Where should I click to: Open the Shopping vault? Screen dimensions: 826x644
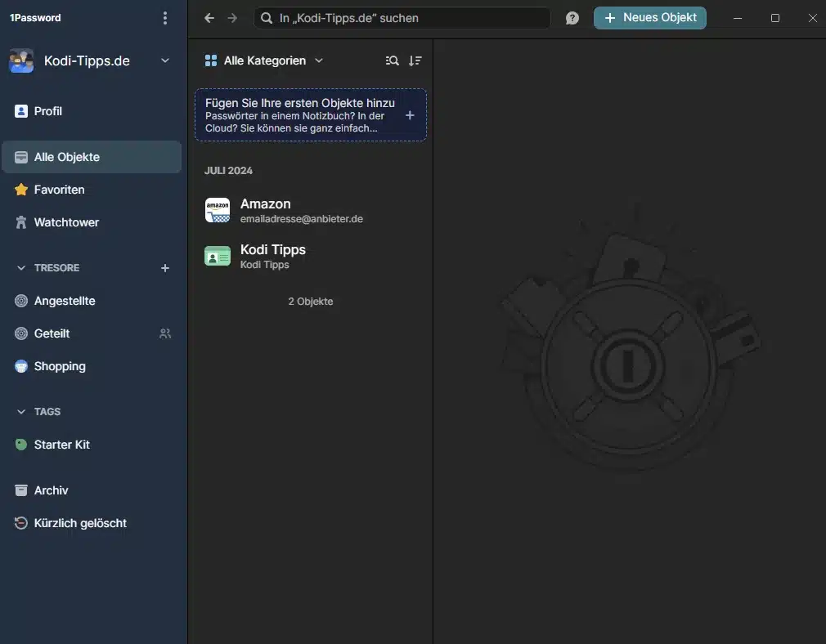coord(92,366)
